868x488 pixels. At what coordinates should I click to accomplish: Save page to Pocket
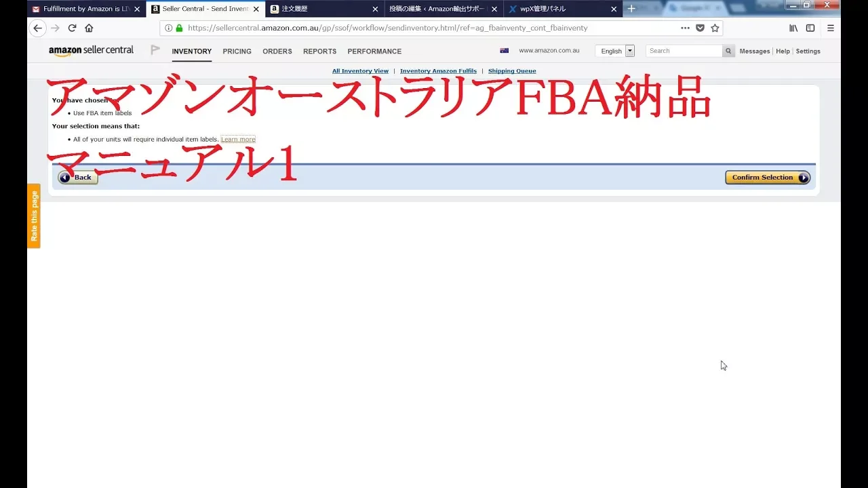tap(700, 28)
